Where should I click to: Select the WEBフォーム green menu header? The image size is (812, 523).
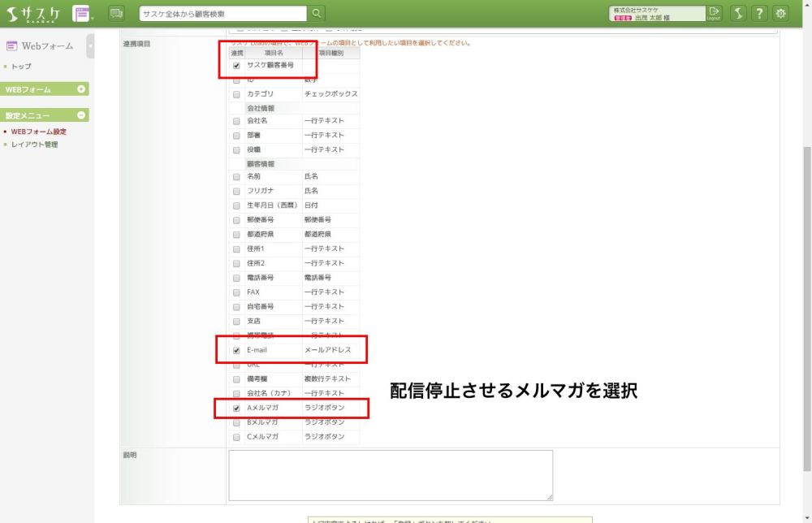pos(44,89)
